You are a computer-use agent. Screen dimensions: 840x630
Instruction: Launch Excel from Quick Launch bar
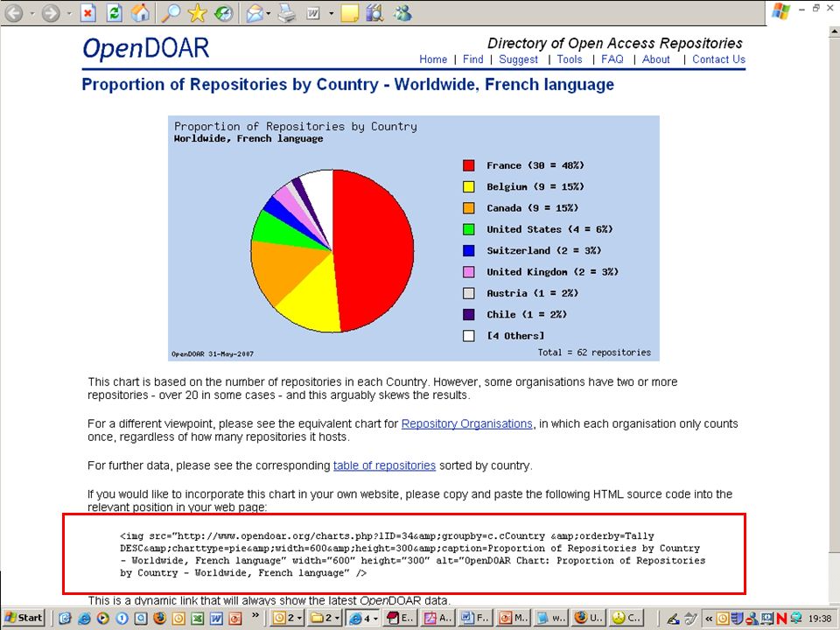pos(198,619)
